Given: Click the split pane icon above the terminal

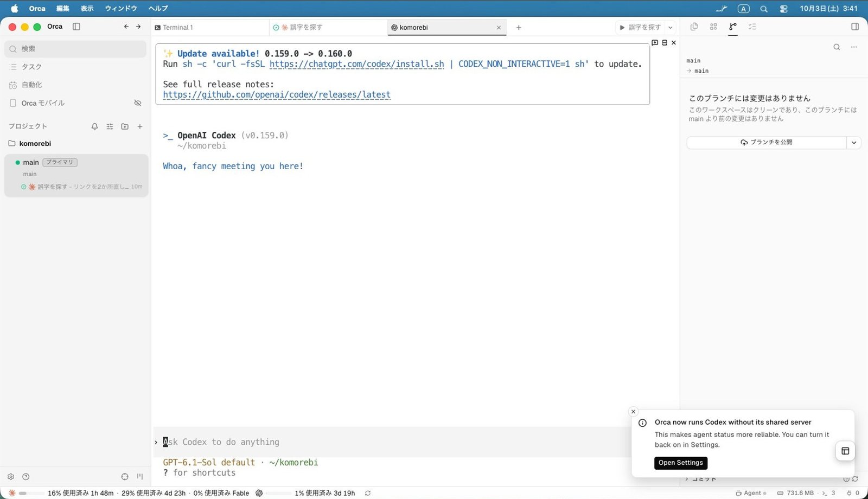Looking at the screenshot, I should click(665, 42).
